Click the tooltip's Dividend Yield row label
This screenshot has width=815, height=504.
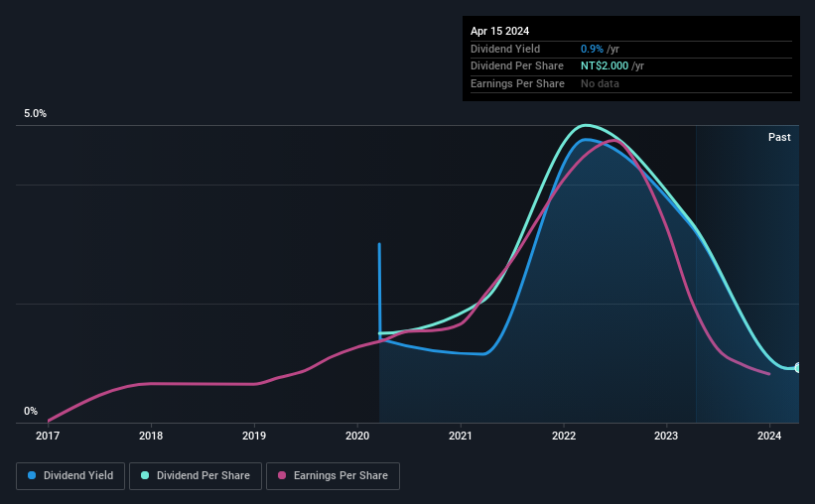point(505,49)
